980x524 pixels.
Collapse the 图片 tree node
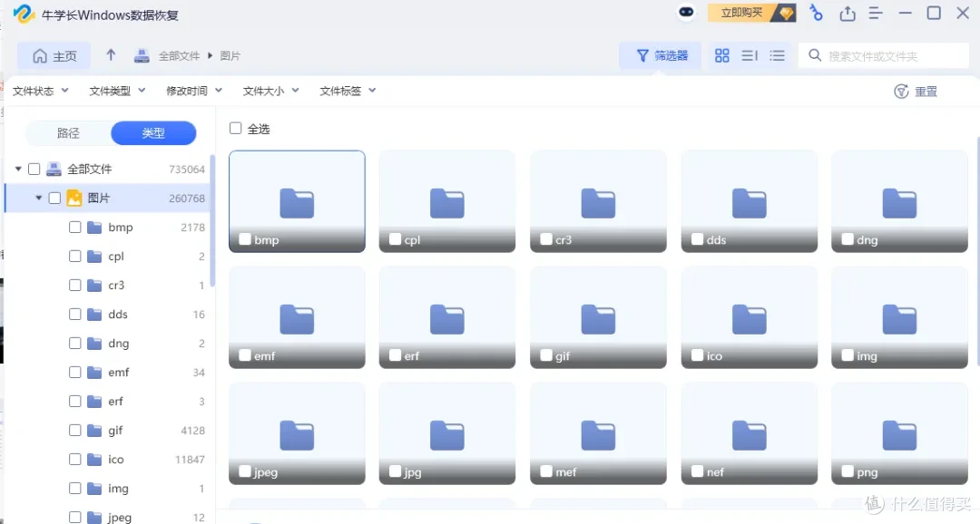click(39, 198)
